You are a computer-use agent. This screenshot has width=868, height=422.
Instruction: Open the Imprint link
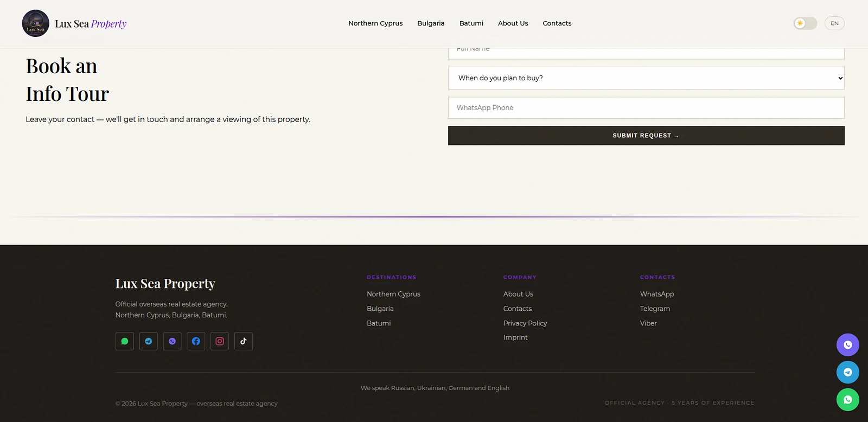(515, 337)
